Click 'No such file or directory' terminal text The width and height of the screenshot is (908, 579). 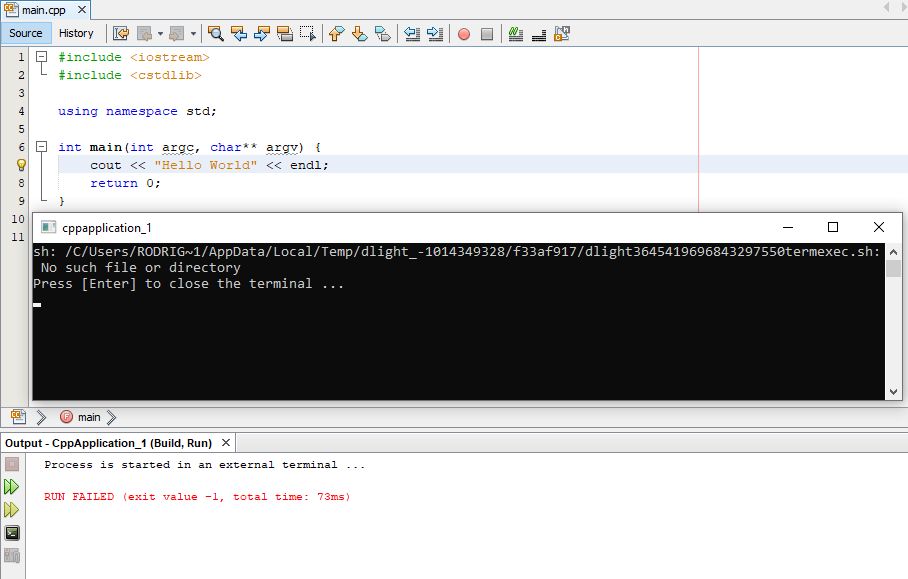click(x=140, y=267)
